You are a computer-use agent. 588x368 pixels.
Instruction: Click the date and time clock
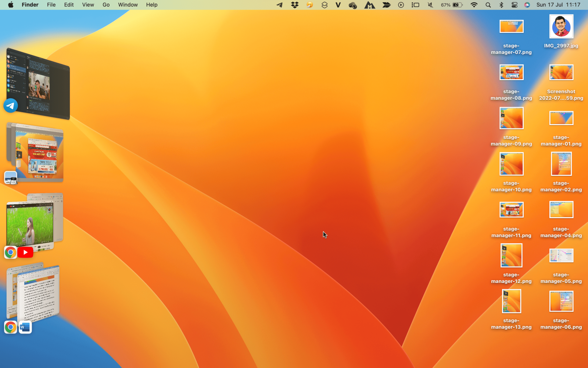coord(558,5)
